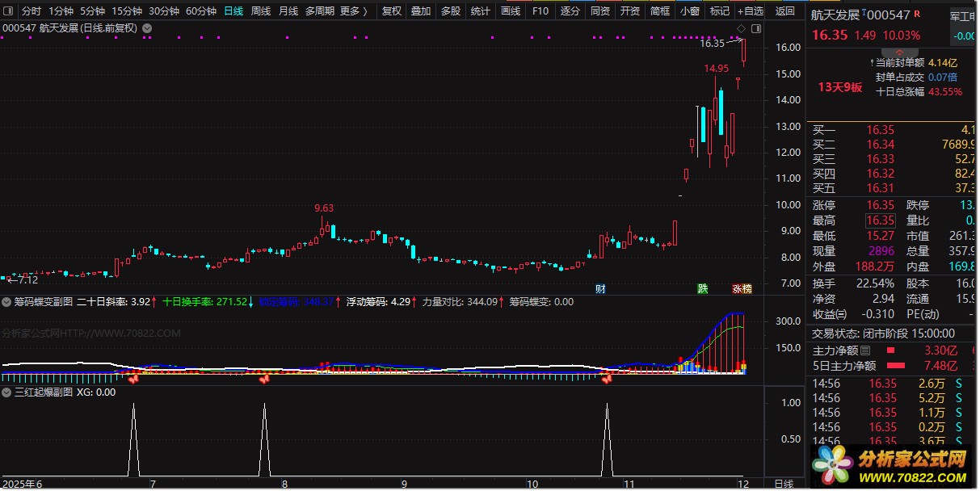This screenshot has height=491, width=980.
Task: Click the 财 financial marker icon
Action: (x=600, y=288)
